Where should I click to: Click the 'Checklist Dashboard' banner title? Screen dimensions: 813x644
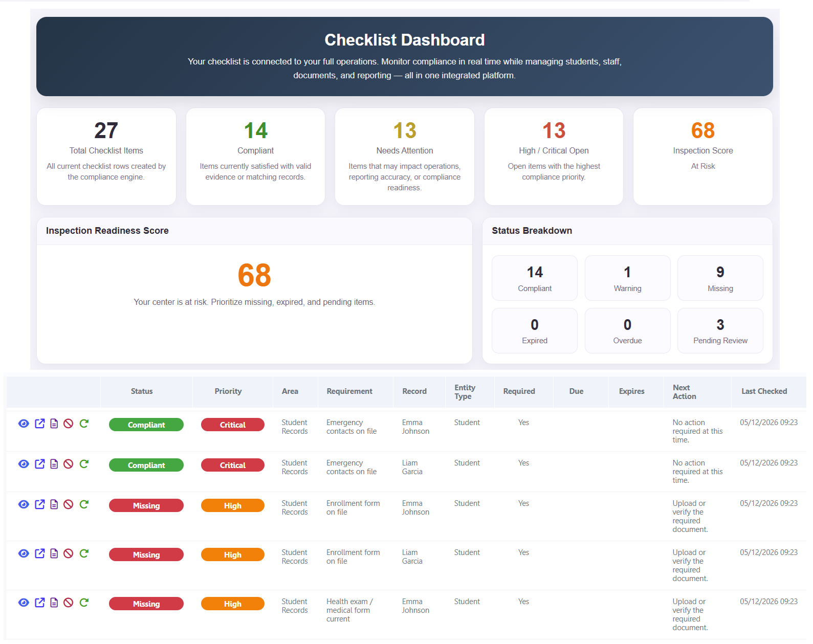(405, 40)
